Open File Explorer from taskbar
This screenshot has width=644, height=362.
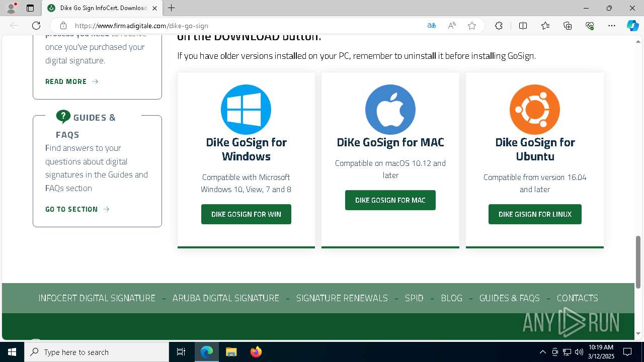pos(231,352)
